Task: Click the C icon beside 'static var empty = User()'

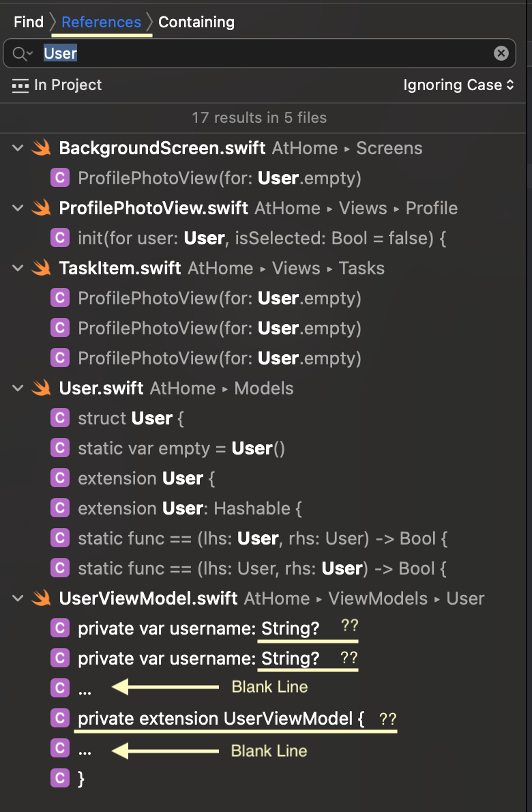Action: pos(60,448)
